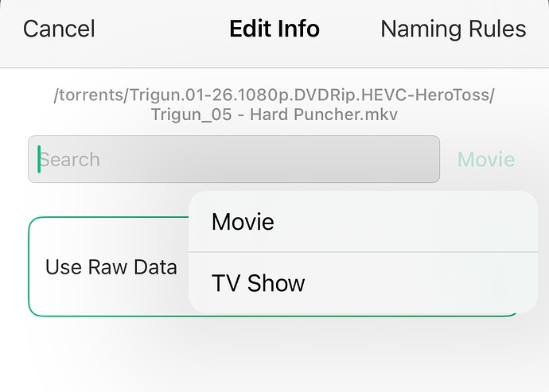Click the Trigun_05 - Hard Puncher.mkv filename
This screenshot has width=549, height=392.
pos(274,114)
